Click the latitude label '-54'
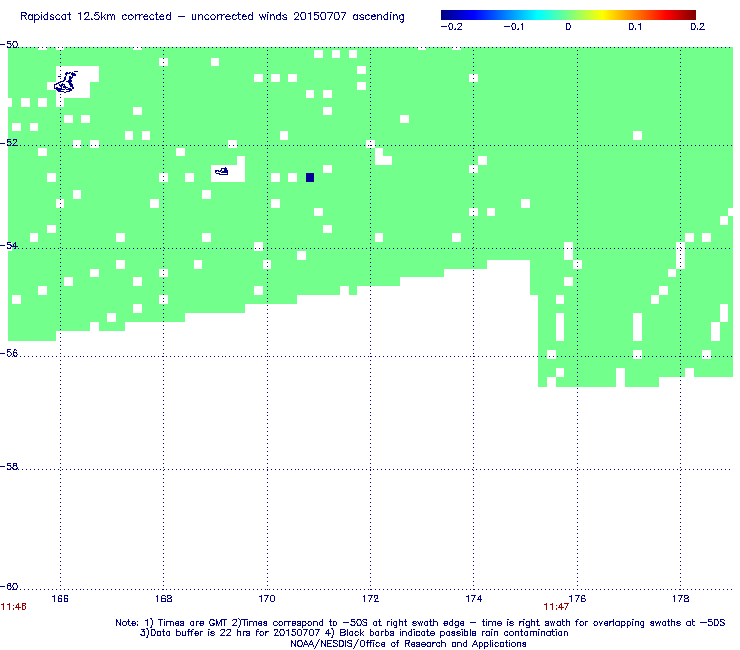The image size is (740, 650). (9, 245)
